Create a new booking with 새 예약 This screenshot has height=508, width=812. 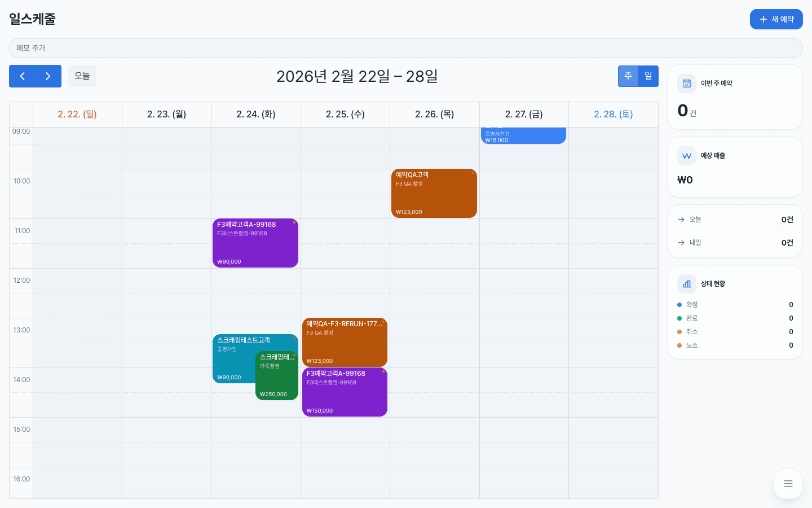776,19
